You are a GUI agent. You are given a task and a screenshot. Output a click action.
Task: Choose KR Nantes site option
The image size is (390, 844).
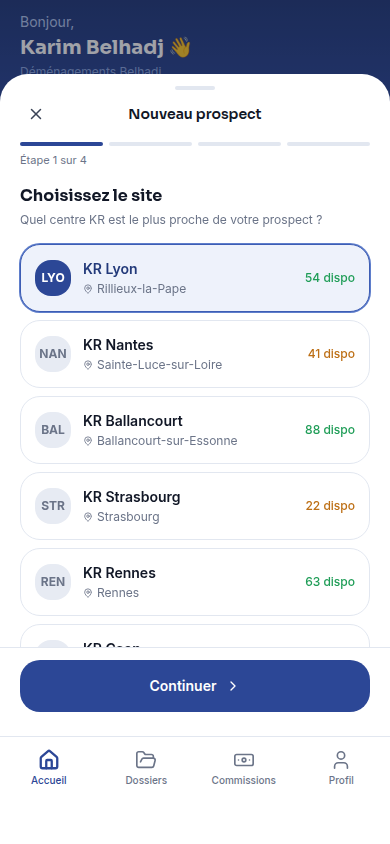[195, 354]
